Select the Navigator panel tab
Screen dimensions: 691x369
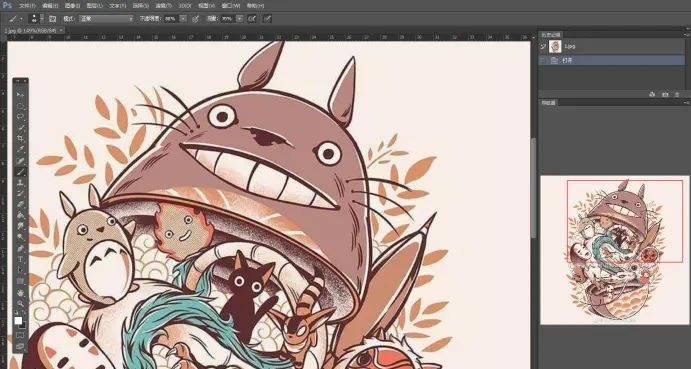point(549,103)
